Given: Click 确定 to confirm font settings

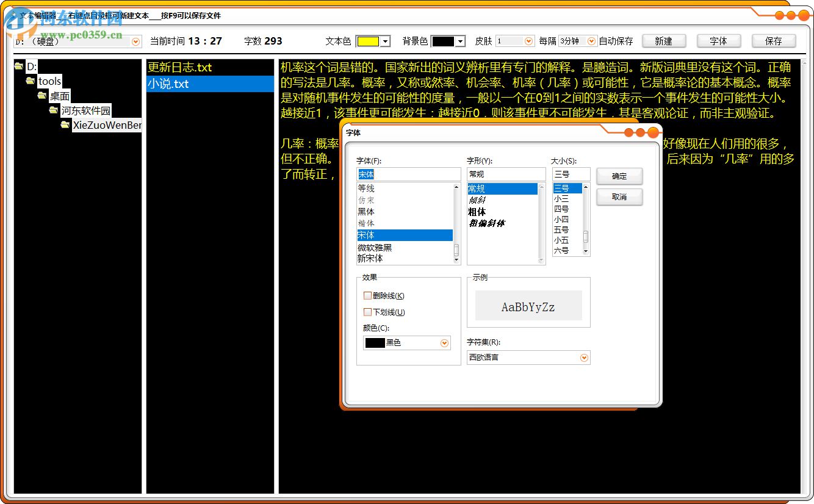Looking at the screenshot, I should pos(619,176).
